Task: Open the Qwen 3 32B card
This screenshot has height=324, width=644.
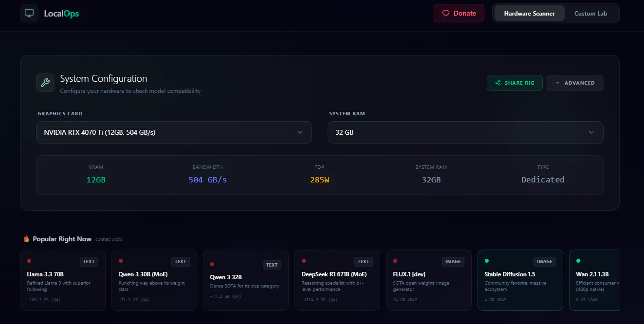Action: 246,280
